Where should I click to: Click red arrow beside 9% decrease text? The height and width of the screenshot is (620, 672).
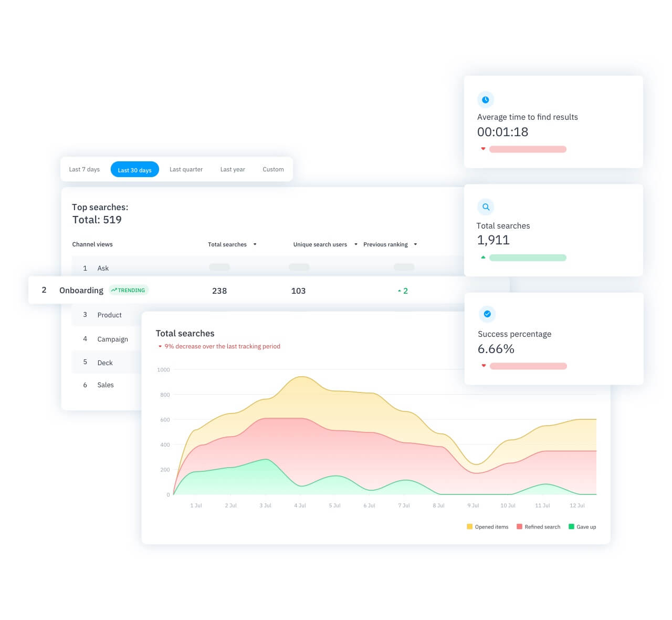(160, 346)
